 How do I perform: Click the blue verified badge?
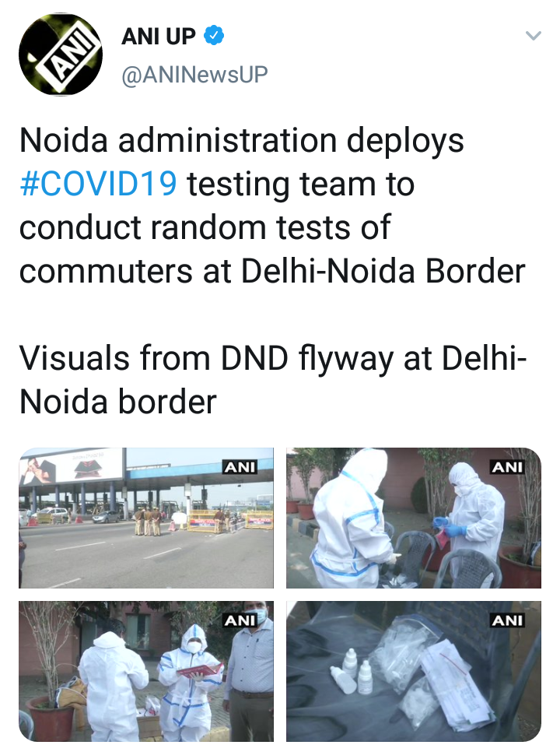[x=214, y=36]
